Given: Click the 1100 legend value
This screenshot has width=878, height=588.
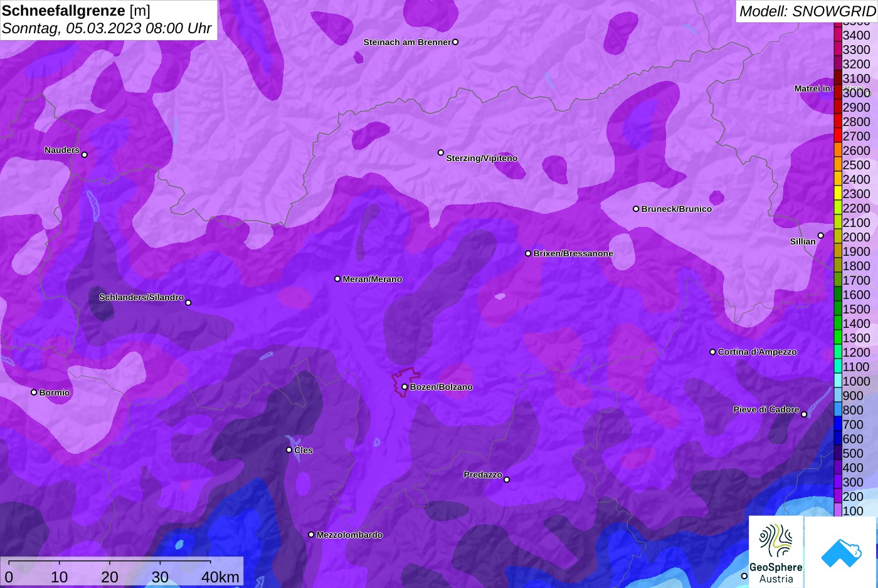Looking at the screenshot, I should point(856,367).
